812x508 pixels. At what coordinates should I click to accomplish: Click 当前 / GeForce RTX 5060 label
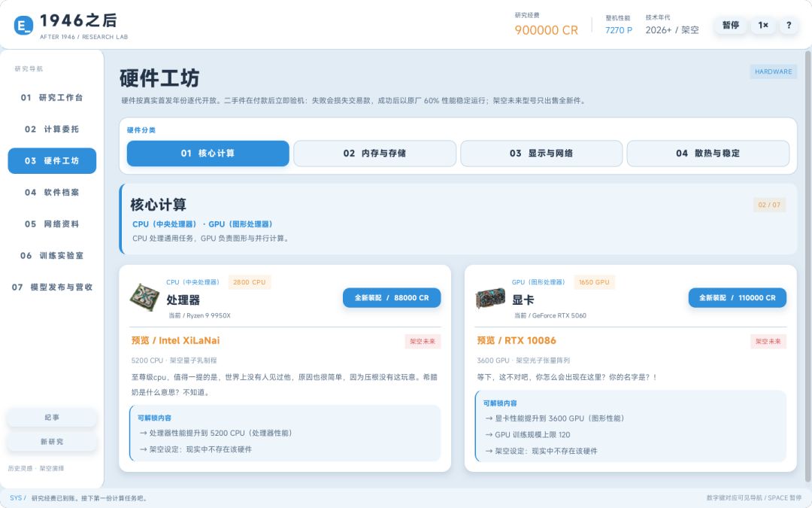pyautogui.click(x=550, y=315)
